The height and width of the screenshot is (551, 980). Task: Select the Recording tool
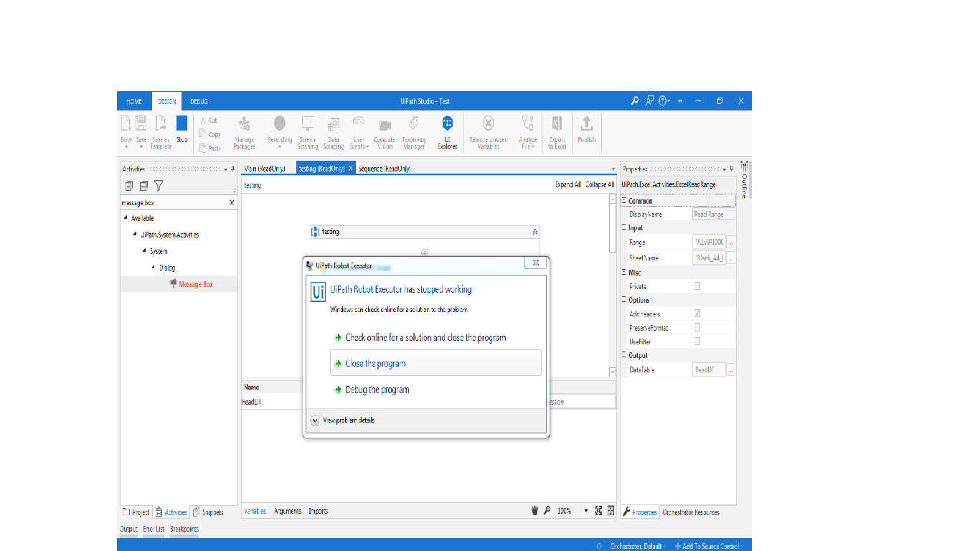pyautogui.click(x=280, y=132)
